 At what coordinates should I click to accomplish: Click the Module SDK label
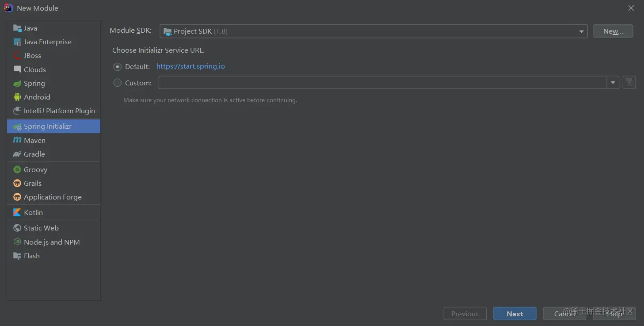coord(130,31)
